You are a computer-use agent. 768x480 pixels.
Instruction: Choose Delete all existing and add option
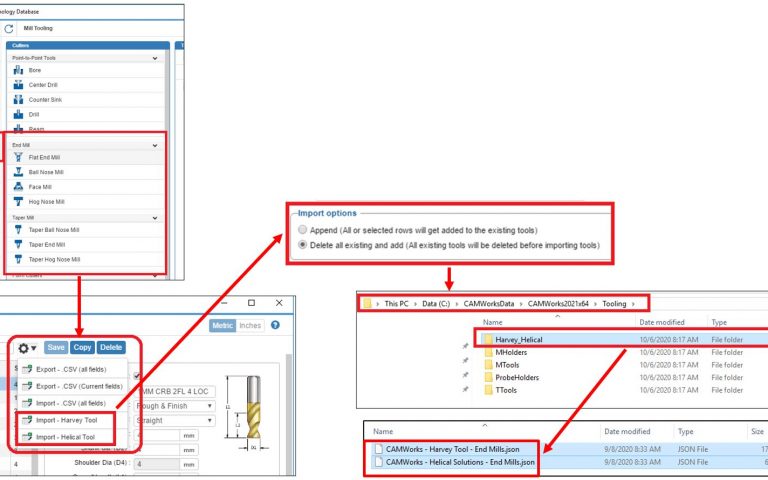[302, 244]
